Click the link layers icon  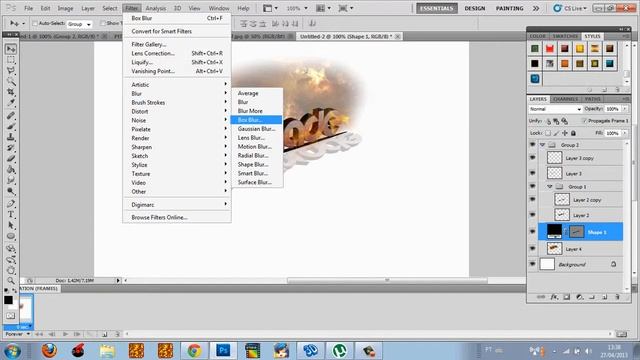(541, 297)
